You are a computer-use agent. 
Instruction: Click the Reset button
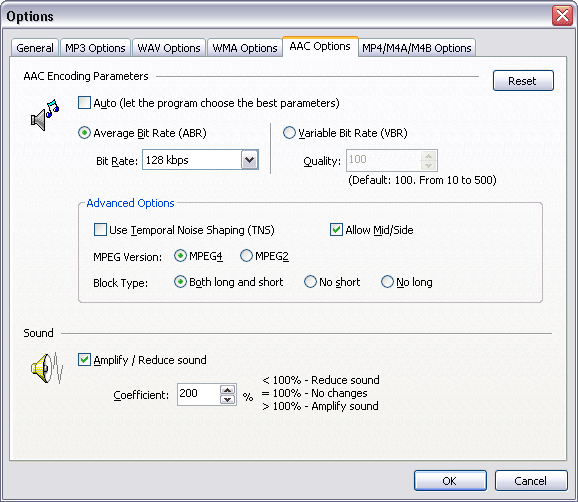523,81
